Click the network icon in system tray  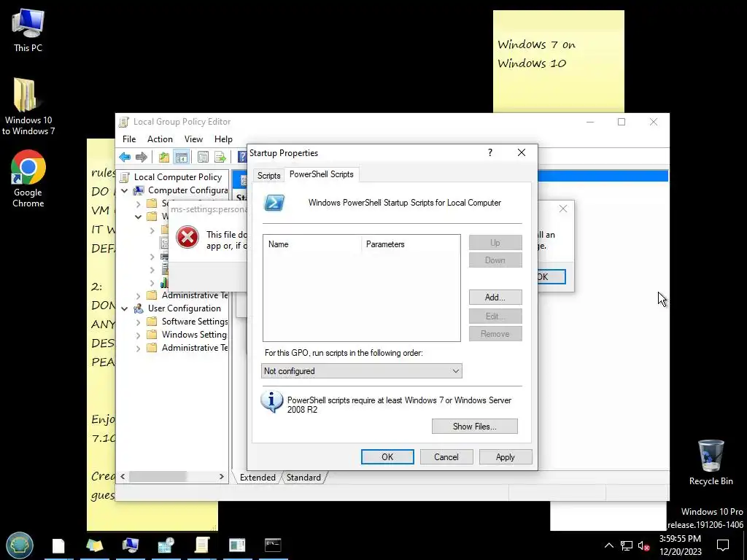[x=626, y=545]
